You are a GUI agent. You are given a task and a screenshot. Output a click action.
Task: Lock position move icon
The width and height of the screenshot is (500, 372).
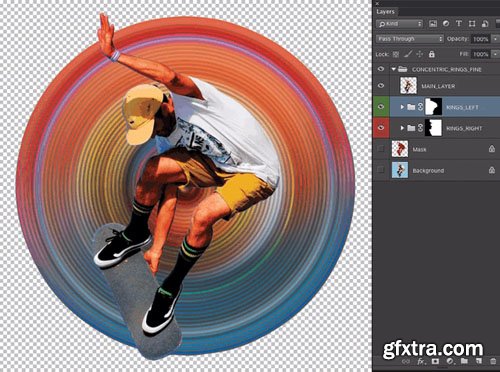click(420, 54)
